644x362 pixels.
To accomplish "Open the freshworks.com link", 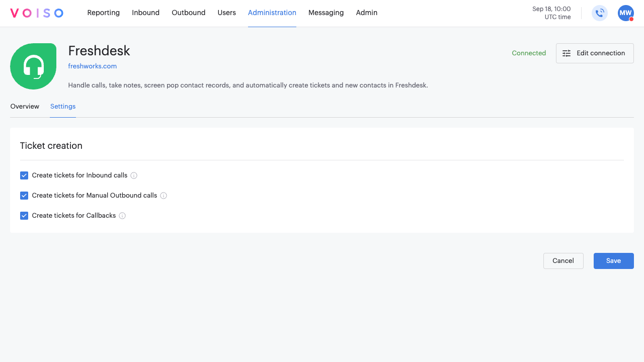I will point(93,66).
